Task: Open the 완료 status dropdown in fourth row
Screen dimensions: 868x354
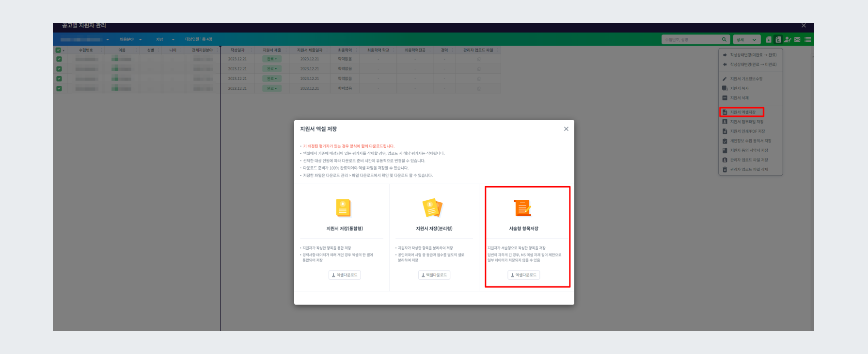Action: (271, 89)
